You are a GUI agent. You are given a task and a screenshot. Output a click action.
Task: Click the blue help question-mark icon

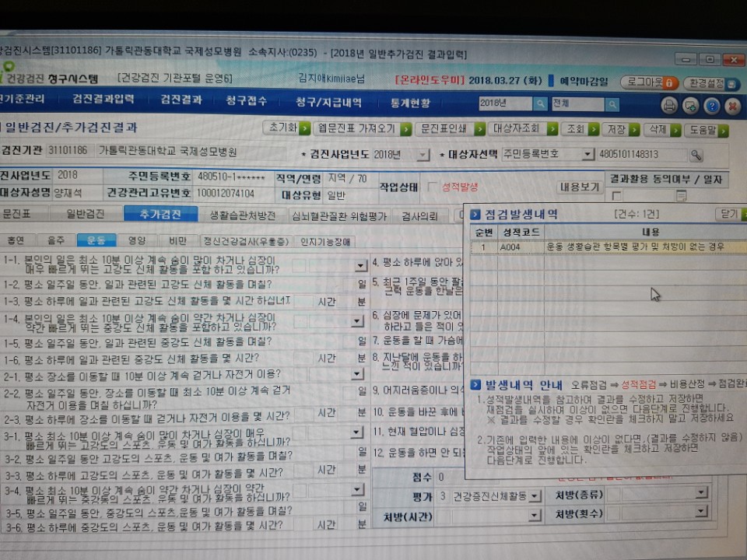pos(711,106)
